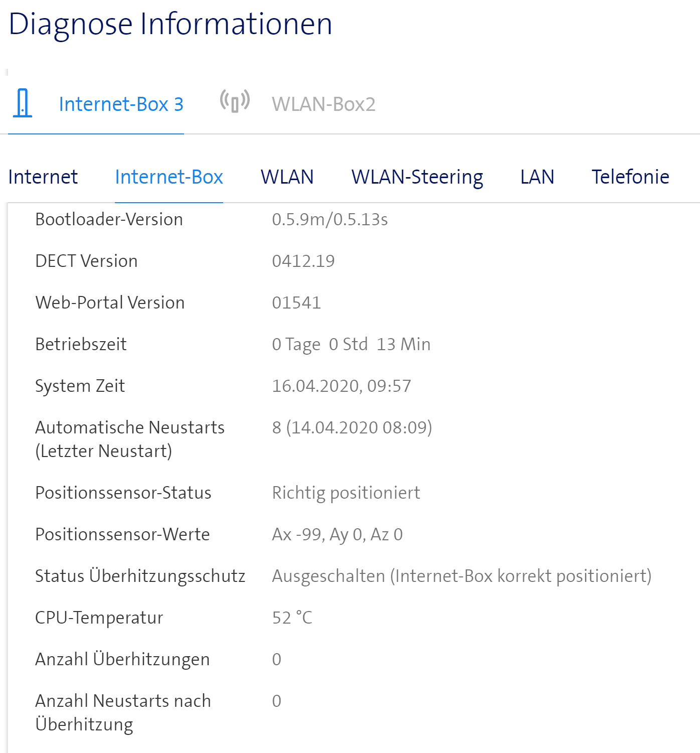700x753 pixels.
Task: Click the Betriebszeit uptime value
Action: [351, 344]
